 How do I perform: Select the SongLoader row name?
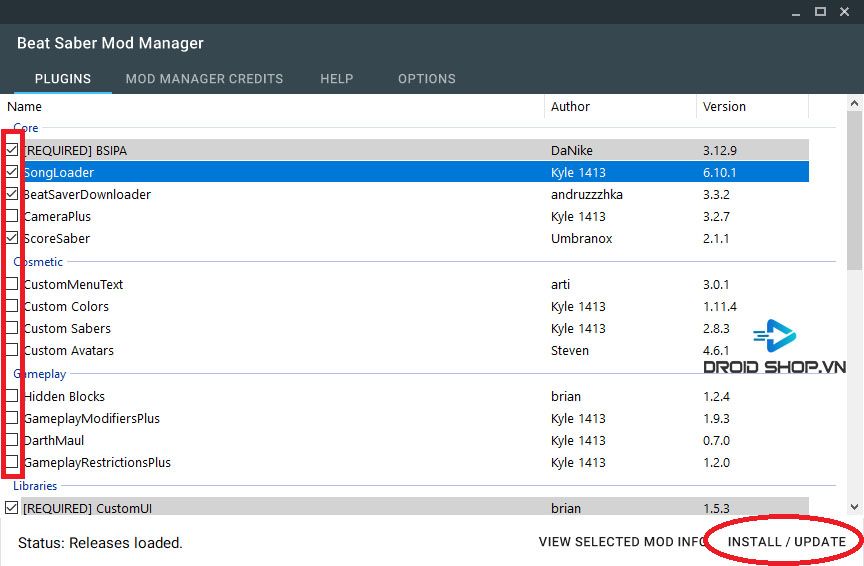pos(58,173)
